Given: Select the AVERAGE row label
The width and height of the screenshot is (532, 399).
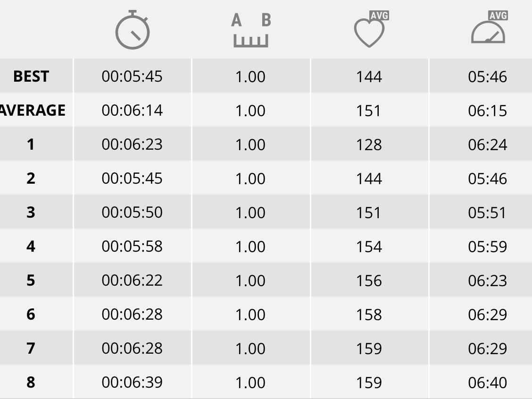Looking at the screenshot, I should click(x=33, y=110).
